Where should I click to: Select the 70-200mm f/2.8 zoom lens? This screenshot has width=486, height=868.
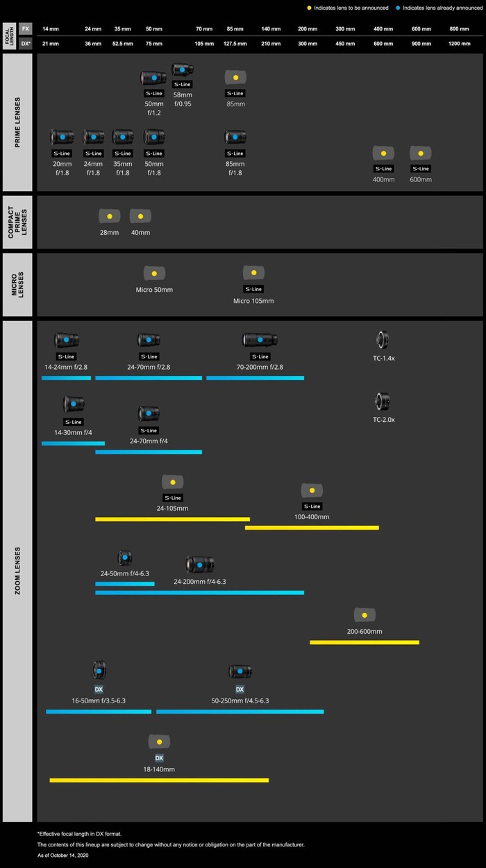(x=260, y=340)
